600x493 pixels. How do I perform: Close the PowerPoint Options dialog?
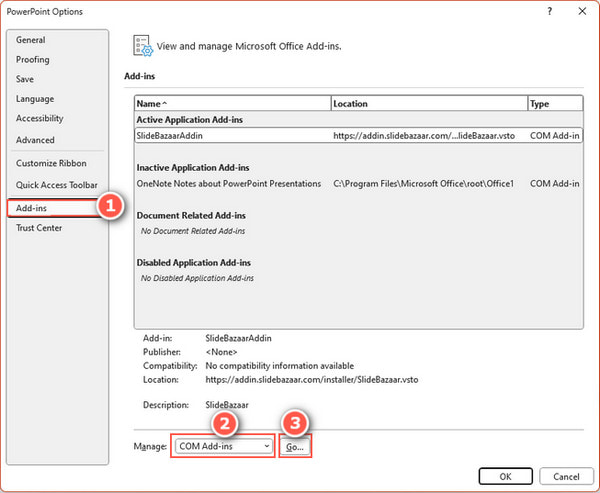(x=582, y=11)
